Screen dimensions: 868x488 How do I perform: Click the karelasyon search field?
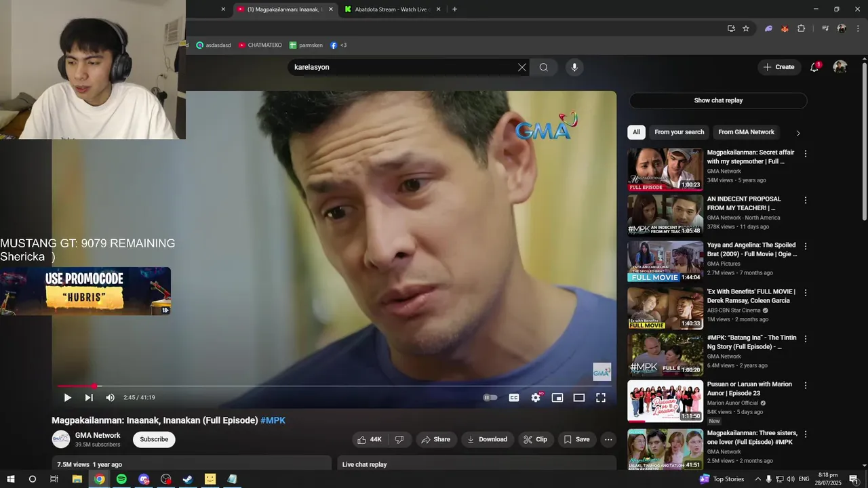(x=403, y=67)
